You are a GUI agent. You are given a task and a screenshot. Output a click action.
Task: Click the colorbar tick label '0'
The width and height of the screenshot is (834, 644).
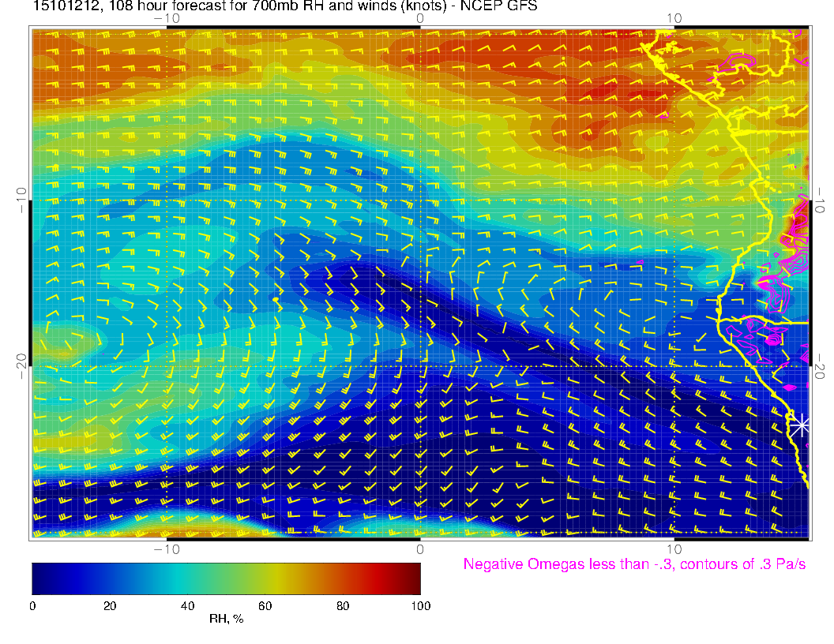click(x=32, y=606)
